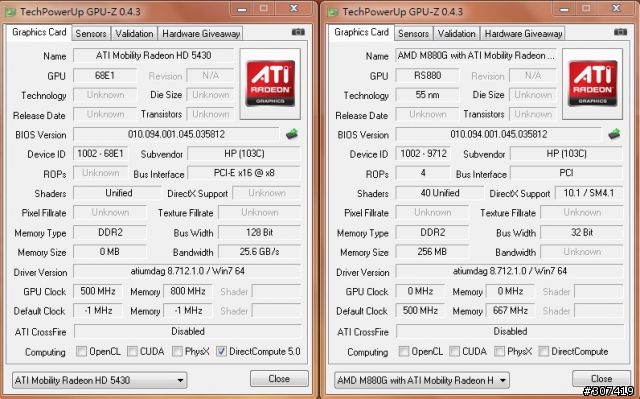Viewport: 640px width, 399px height.
Task: Toggle PhysX checkbox in right window
Action: [x=499, y=351]
